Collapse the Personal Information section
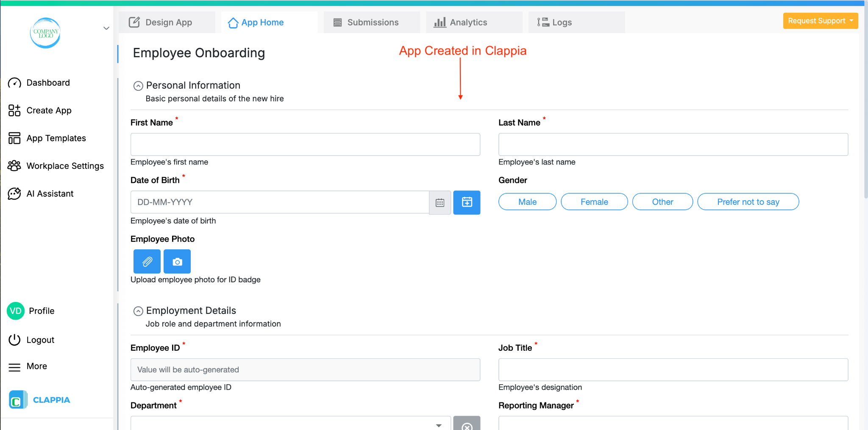The width and height of the screenshot is (868, 430). 138,85
